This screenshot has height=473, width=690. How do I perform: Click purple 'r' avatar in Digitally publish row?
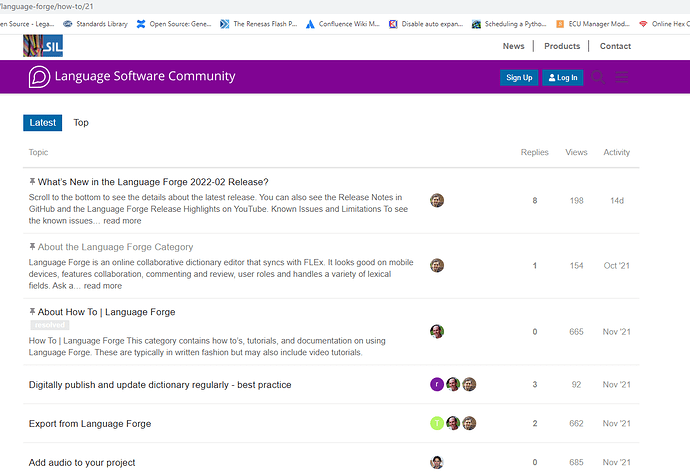point(437,385)
